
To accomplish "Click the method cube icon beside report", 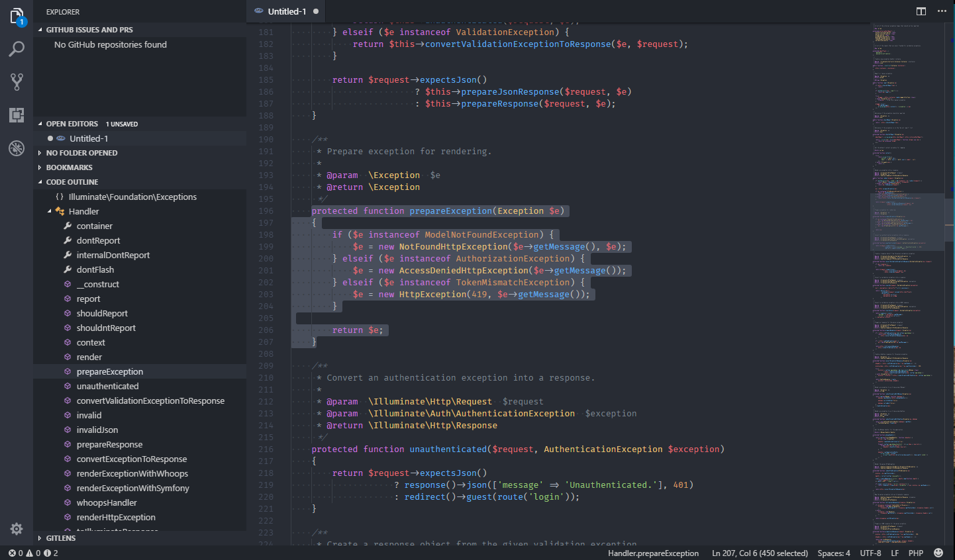I will [68, 299].
